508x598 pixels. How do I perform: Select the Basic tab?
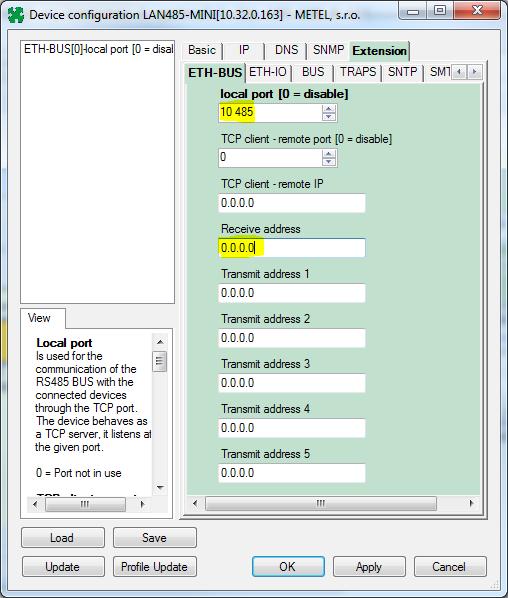pos(202,50)
